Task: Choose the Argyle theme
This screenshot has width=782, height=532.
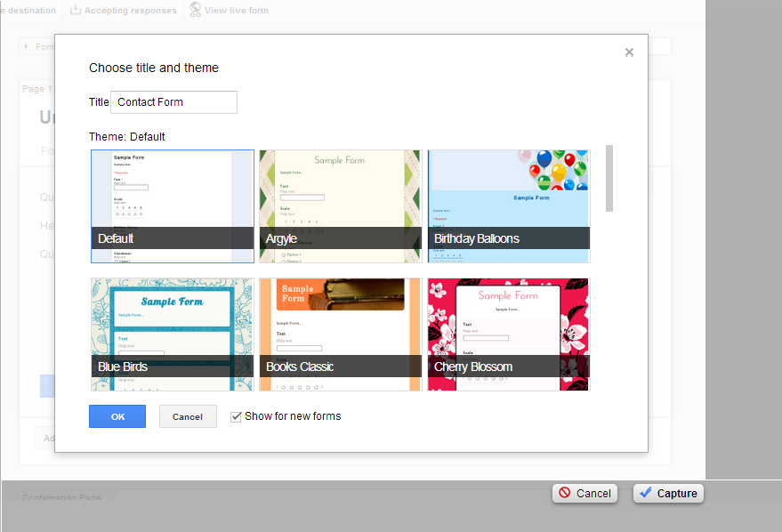Action: pos(340,206)
